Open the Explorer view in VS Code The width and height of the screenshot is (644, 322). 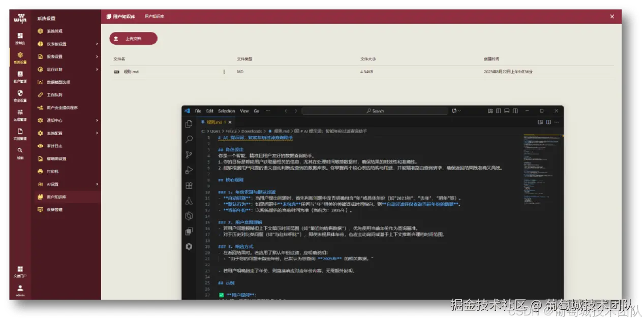pyautogui.click(x=189, y=124)
